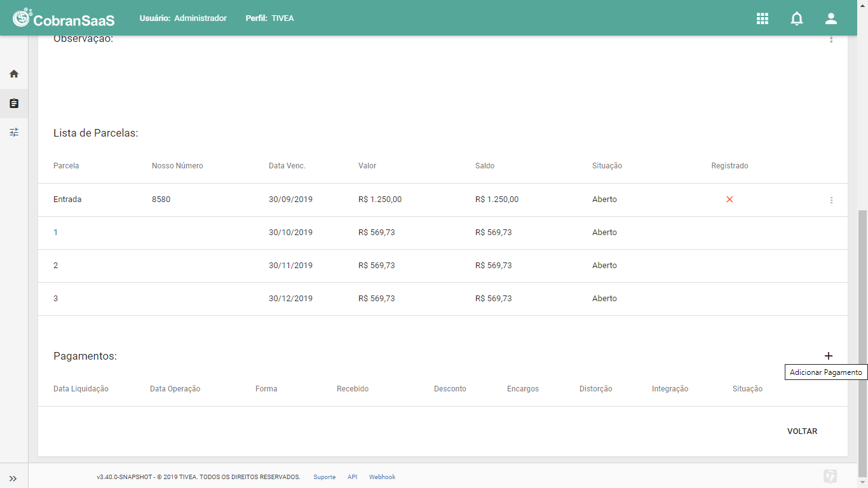Open the apps grid icon
This screenshot has width=868, height=488.
tap(763, 18)
